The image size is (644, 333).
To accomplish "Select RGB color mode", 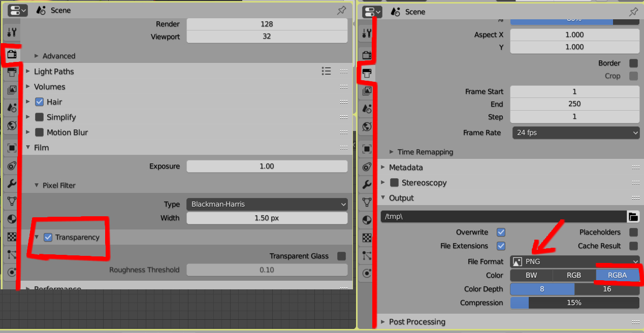I will coord(574,275).
